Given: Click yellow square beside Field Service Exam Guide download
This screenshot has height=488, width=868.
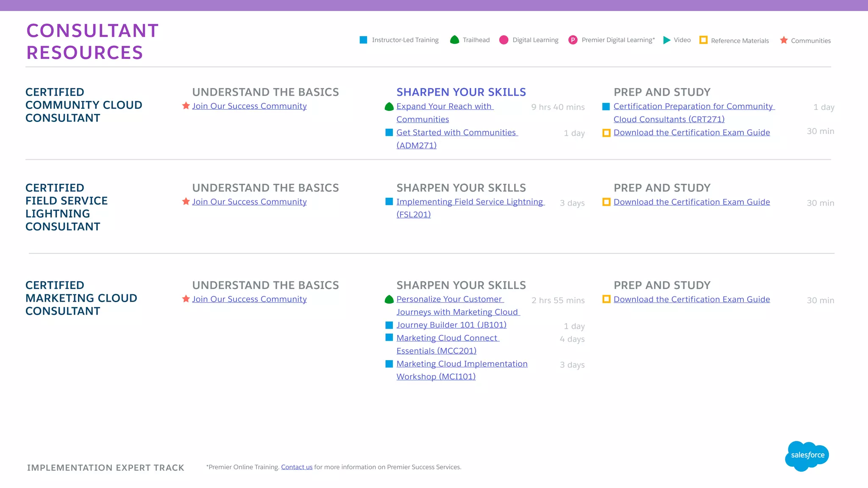Looking at the screenshot, I should point(606,202).
